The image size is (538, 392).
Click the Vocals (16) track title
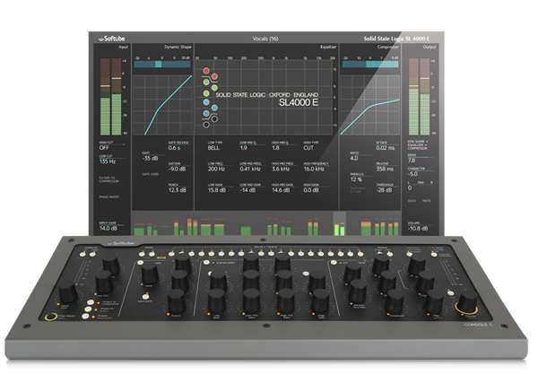pyautogui.click(x=265, y=39)
